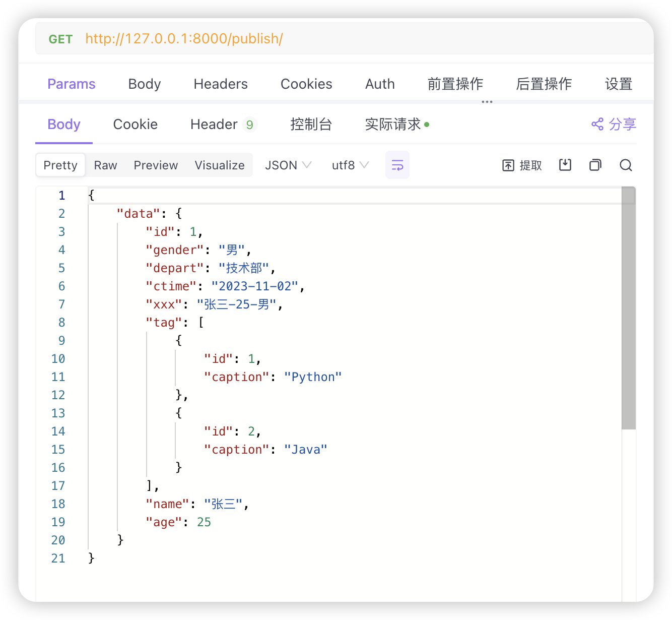672x620 pixels.
Task: Open the Visualize view
Action: 220,165
